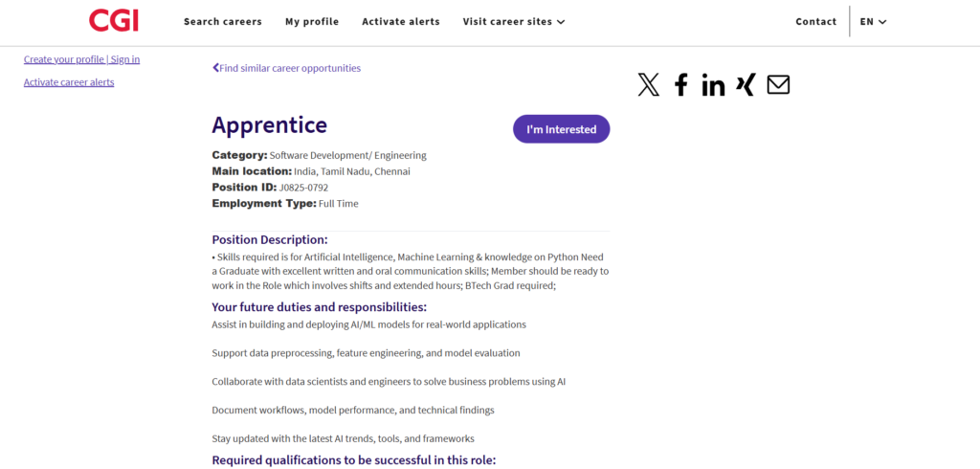Click the Position ID J0825-0792 text
This screenshot has height=469, width=980.
pos(303,188)
